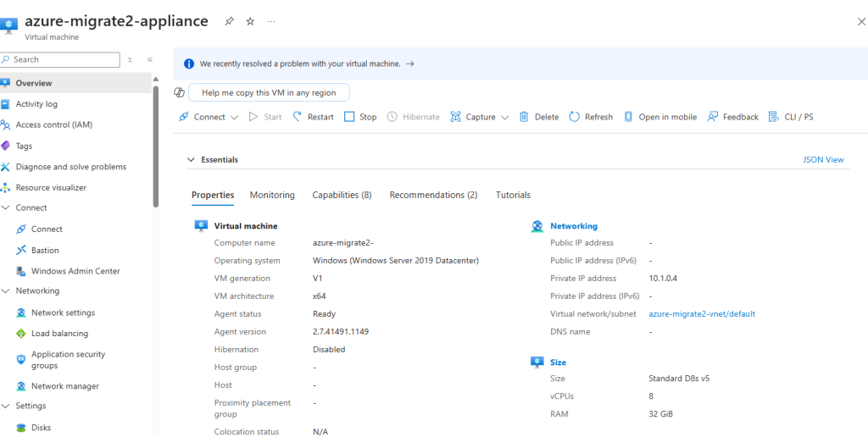The height and width of the screenshot is (437, 868).
Task: Refresh the overview page
Action: (x=591, y=117)
